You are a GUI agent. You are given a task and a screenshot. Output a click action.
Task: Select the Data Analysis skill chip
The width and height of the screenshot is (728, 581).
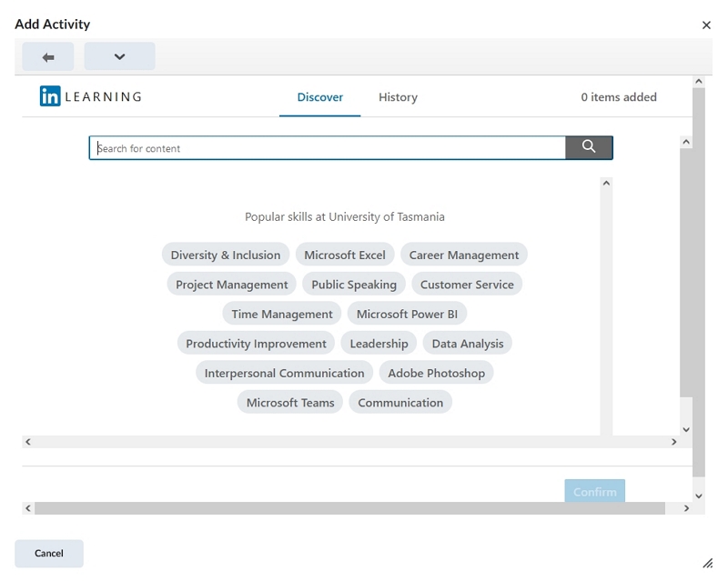click(468, 344)
